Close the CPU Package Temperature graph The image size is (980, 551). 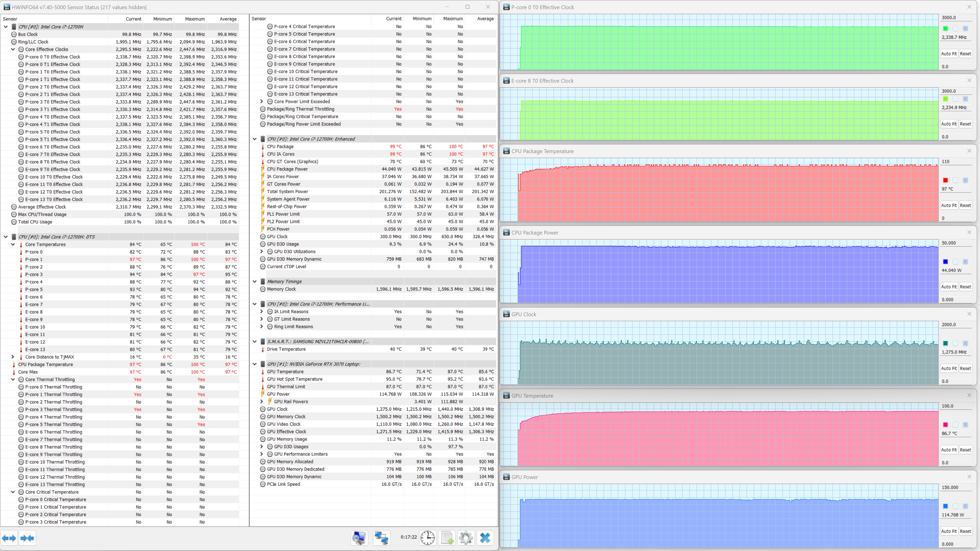pos(969,151)
